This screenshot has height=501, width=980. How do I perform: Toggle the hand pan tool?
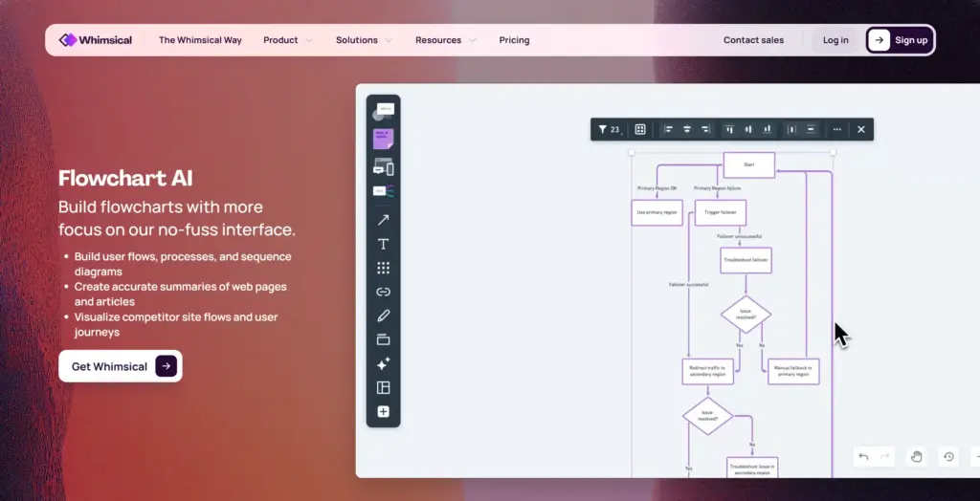pyautogui.click(x=916, y=457)
